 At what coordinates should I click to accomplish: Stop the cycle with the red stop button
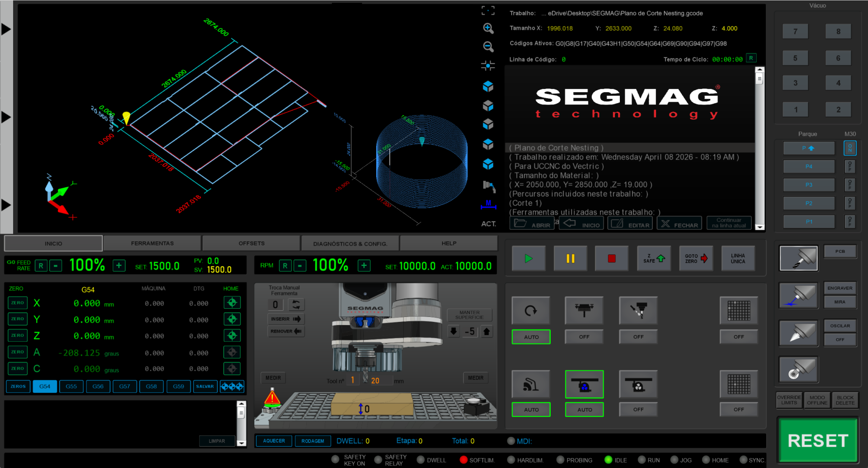click(x=612, y=259)
